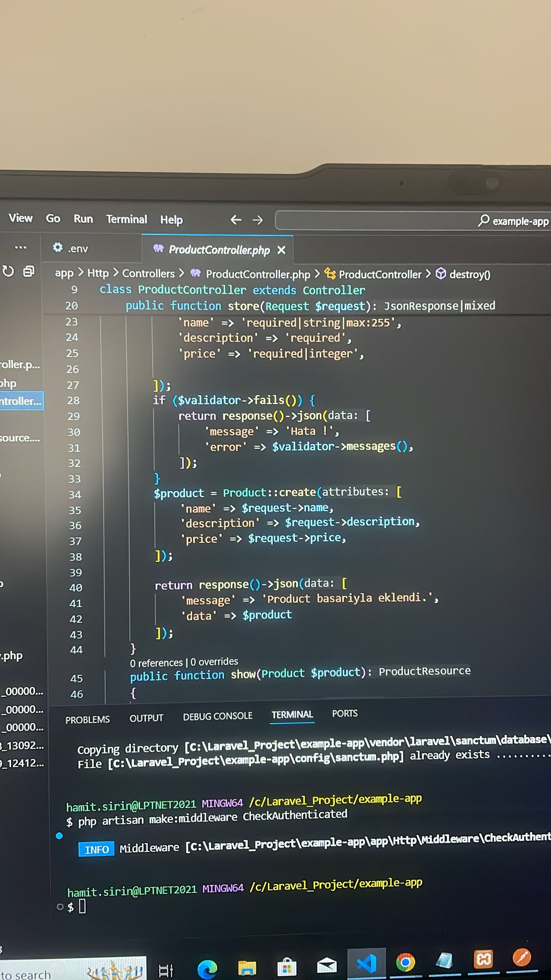This screenshot has height=980, width=551.
Task: Select the highlighted controller file in explorer
Action: 21,401
